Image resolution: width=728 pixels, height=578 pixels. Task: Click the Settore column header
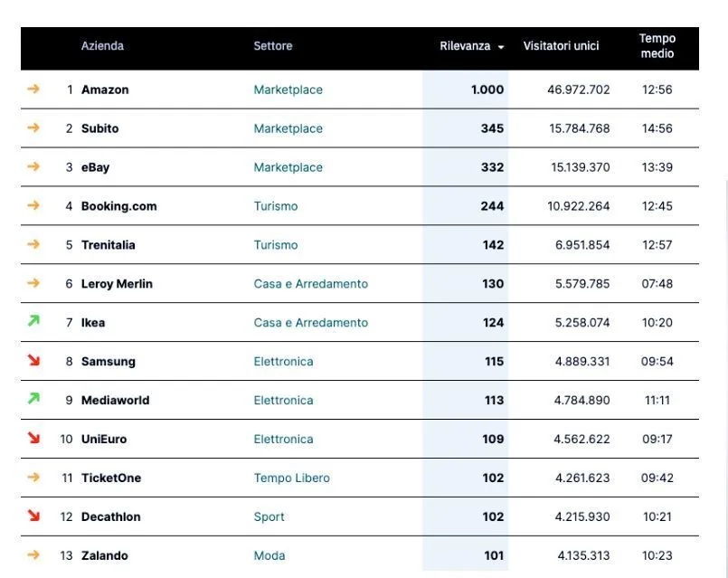coord(272,46)
